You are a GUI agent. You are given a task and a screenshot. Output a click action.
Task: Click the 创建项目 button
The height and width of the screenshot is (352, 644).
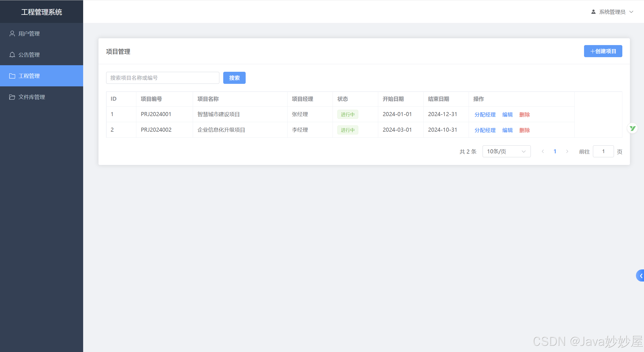pyautogui.click(x=603, y=51)
